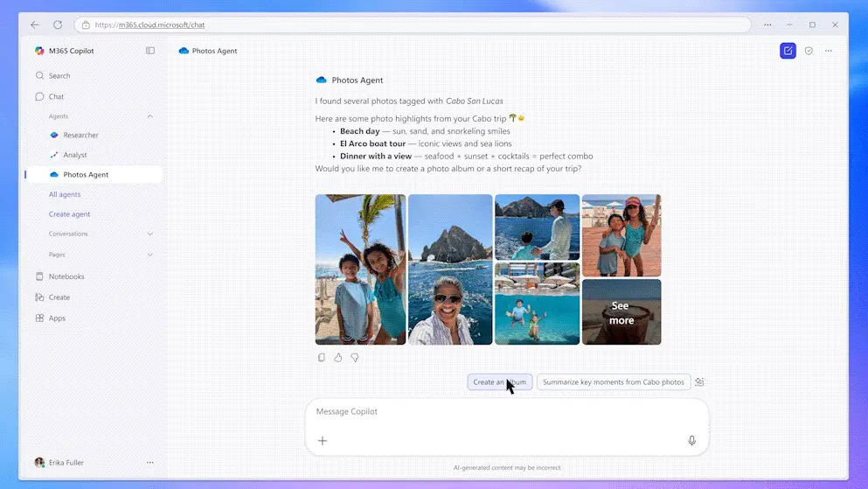Image resolution: width=868 pixels, height=489 pixels.
Task: Click the shield protection icon
Action: (809, 51)
